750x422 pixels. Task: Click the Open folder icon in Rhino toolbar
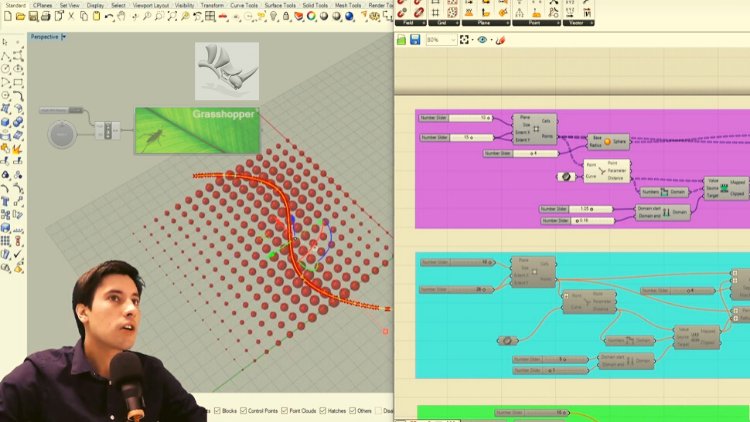pyautogui.click(x=18, y=17)
